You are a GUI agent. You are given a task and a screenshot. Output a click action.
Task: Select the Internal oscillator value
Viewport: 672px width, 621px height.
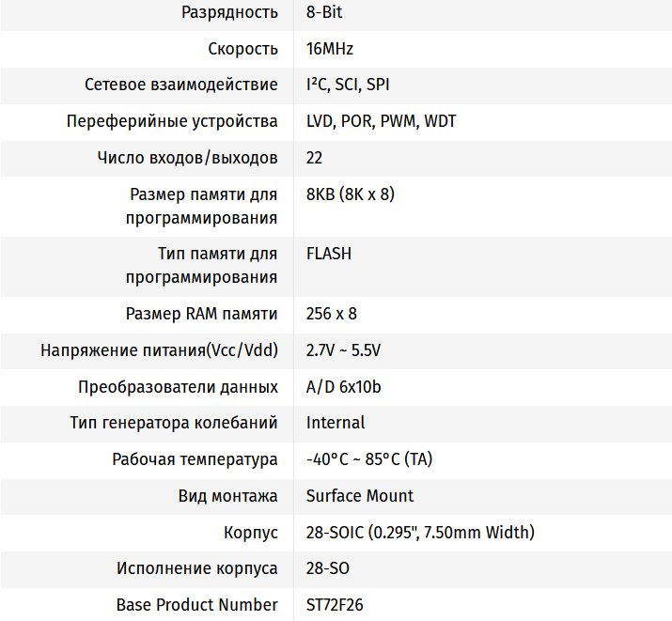[x=336, y=423]
